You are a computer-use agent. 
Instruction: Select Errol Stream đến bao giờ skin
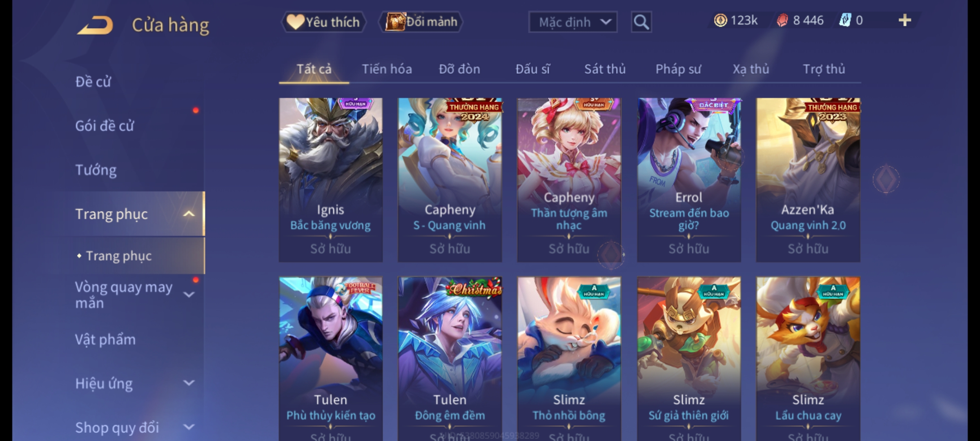tap(689, 180)
